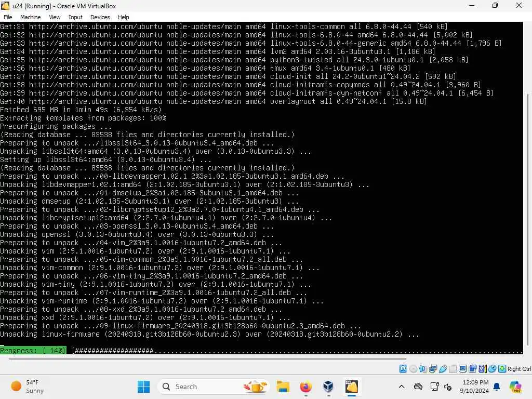The width and height of the screenshot is (532, 399).
Task: Open Copilot preview from the taskbar
Action: pos(515,387)
